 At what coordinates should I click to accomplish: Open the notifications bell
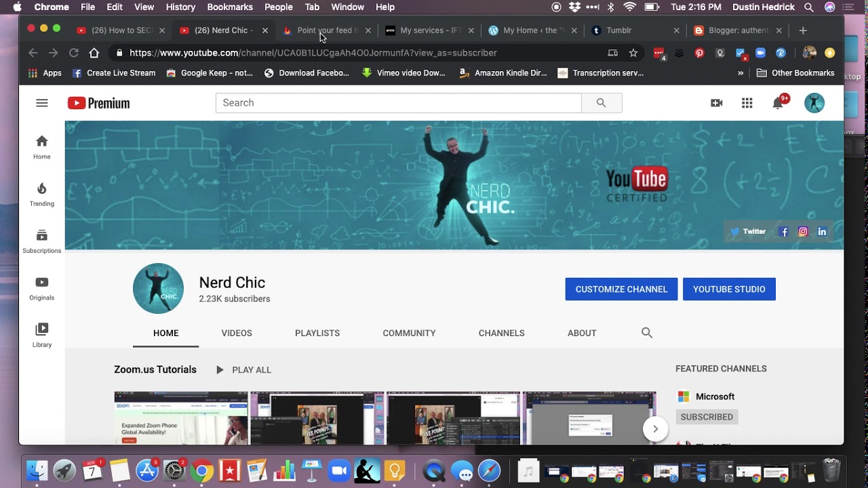[778, 103]
